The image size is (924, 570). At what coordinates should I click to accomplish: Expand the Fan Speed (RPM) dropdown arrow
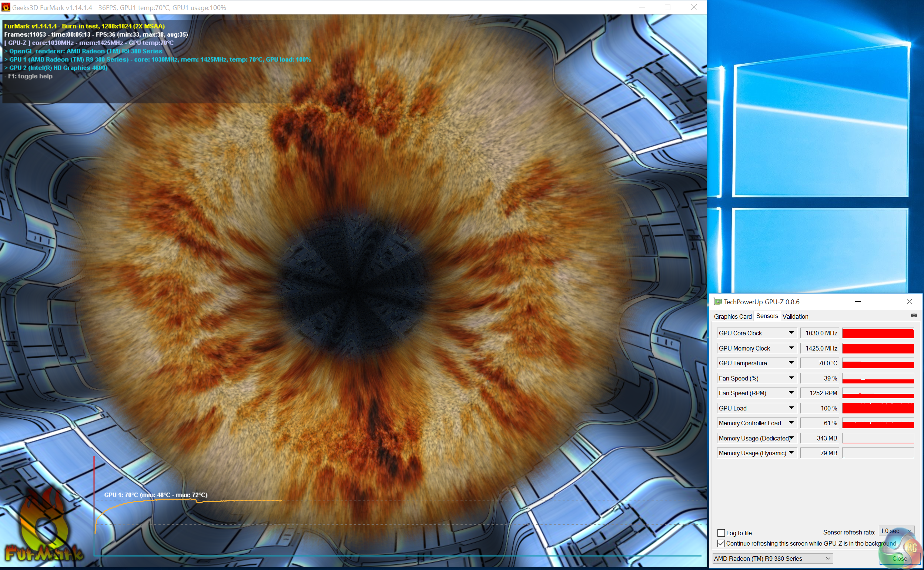point(791,393)
